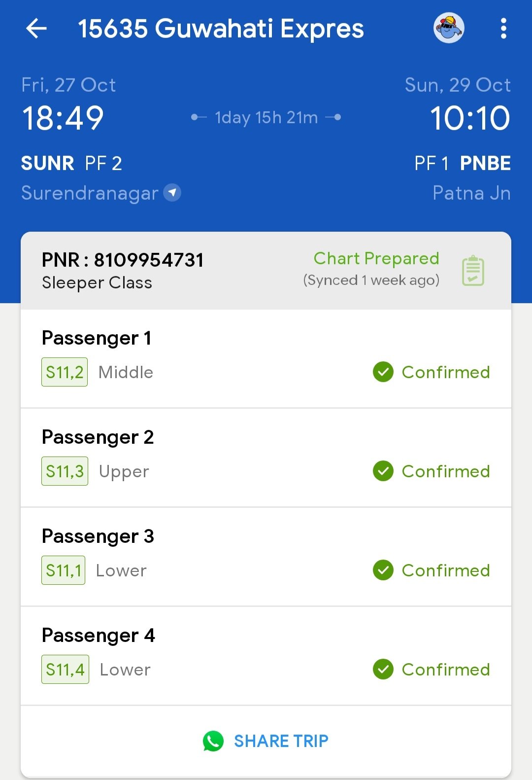532x780 pixels.
Task: Tap Passenger 1 confirmed checkmark icon
Action: (x=383, y=372)
